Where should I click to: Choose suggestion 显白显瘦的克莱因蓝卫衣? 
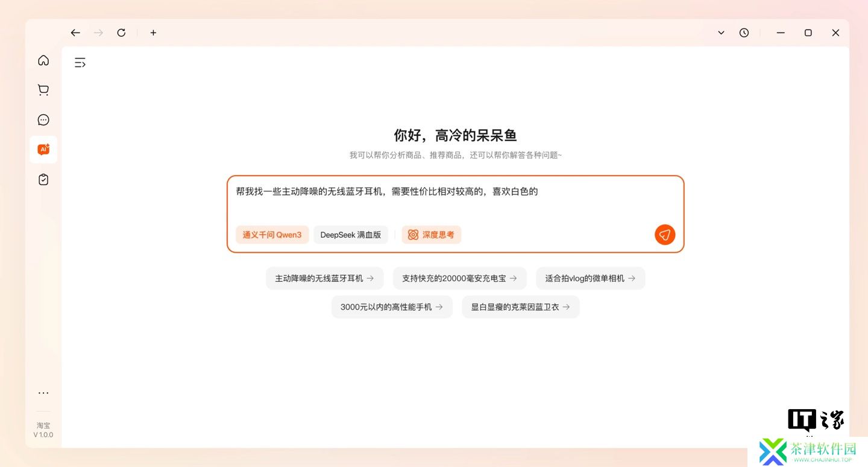pyautogui.click(x=521, y=307)
